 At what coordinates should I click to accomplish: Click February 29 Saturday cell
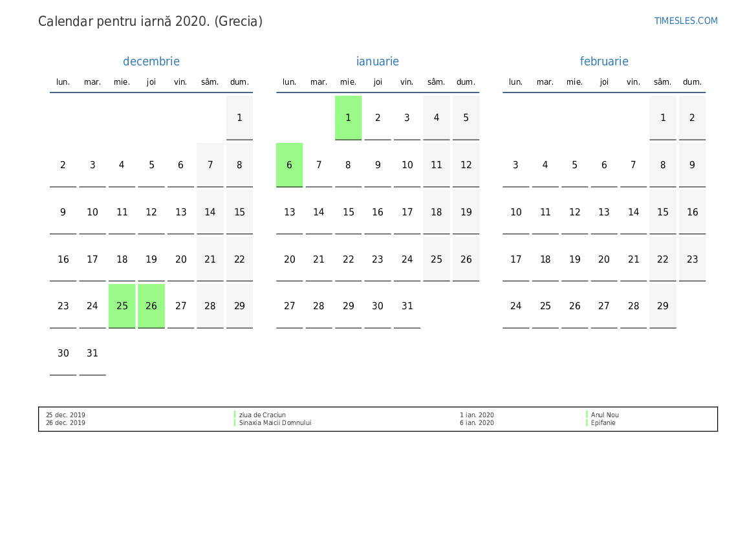pos(663,307)
